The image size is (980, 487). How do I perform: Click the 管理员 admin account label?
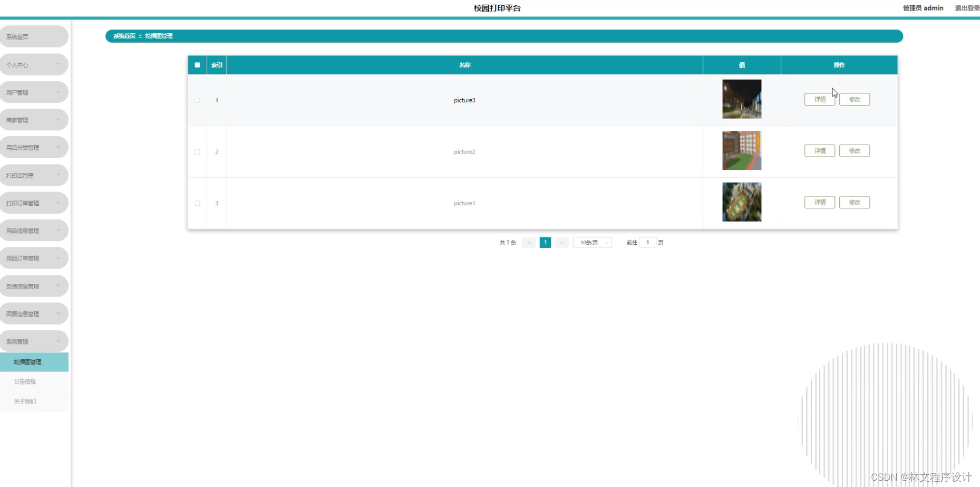coord(923,8)
